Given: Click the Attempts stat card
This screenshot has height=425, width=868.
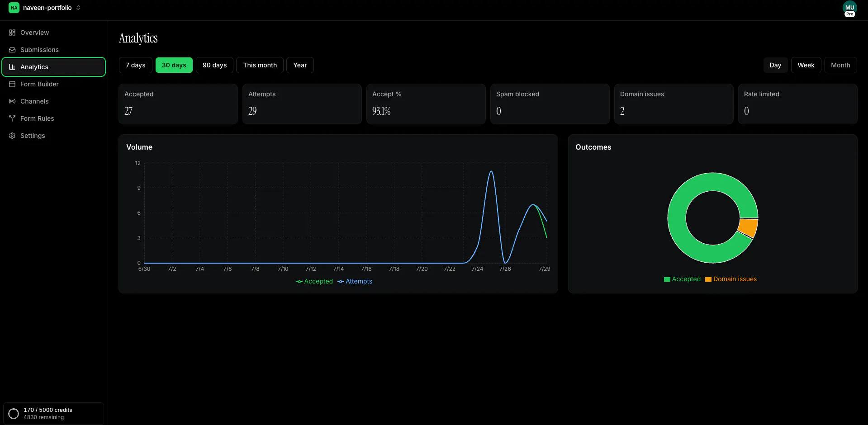Looking at the screenshot, I should (302, 104).
